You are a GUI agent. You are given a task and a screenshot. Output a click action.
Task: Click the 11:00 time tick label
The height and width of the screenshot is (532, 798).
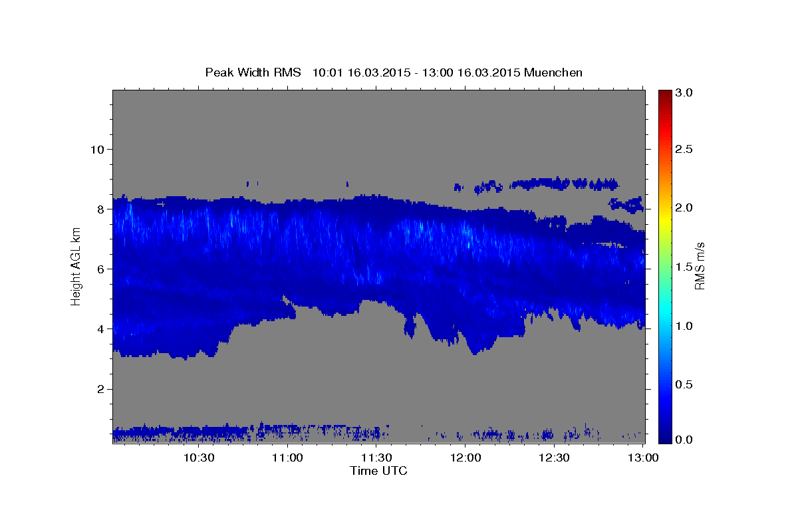(288, 458)
